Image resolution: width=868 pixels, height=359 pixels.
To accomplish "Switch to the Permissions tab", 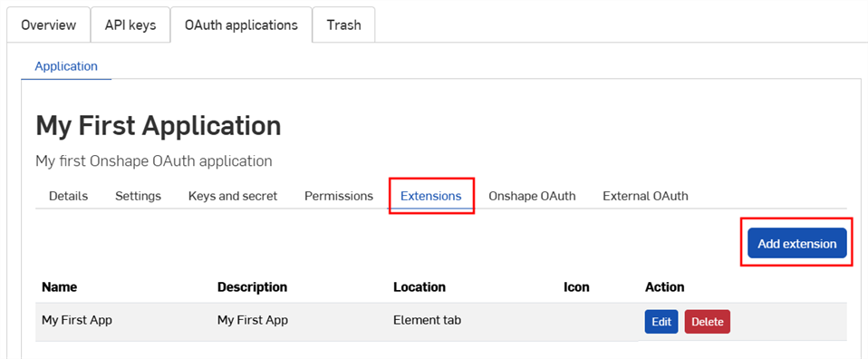I will pyautogui.click(x=339, y=196).
